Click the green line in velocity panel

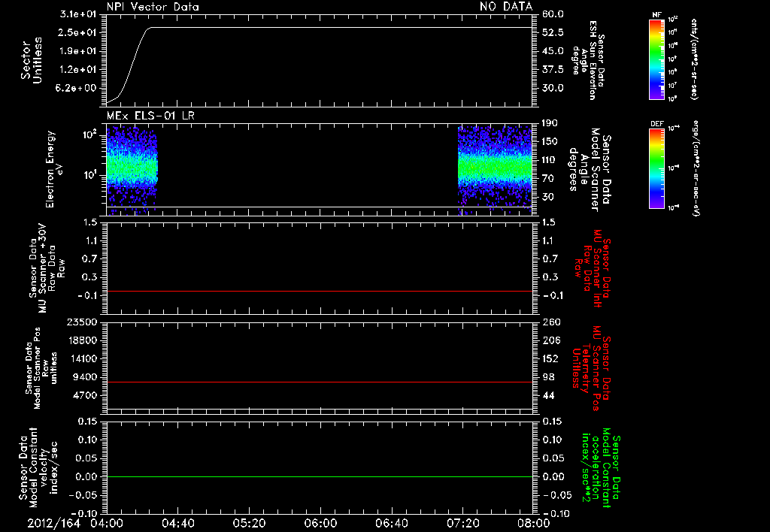[x=319, y=476]
